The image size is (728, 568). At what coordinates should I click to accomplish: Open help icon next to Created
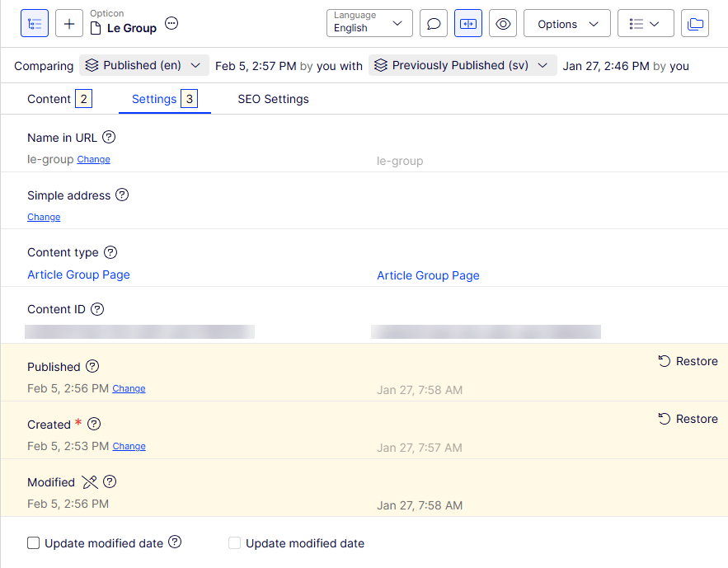click(94, 424)
